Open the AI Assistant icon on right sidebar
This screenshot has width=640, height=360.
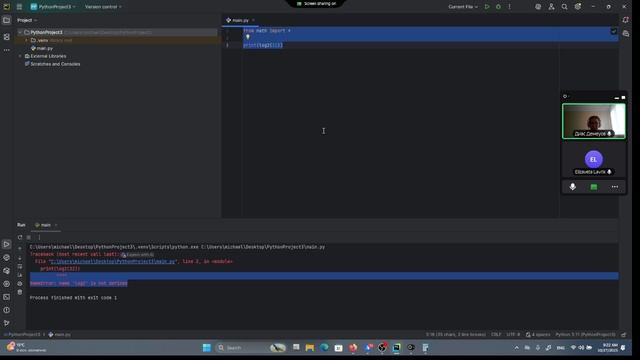[x=626, y=34]
